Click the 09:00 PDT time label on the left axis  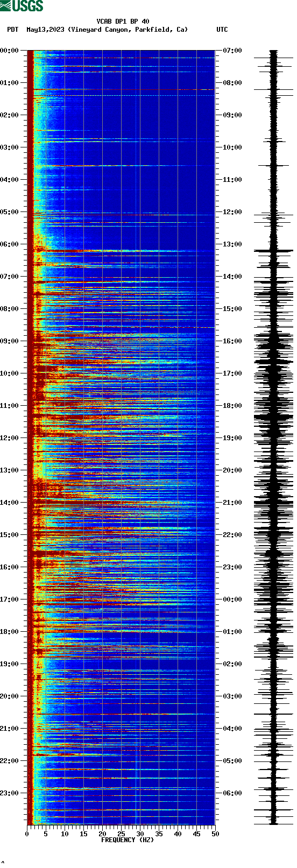pos(9,341)
